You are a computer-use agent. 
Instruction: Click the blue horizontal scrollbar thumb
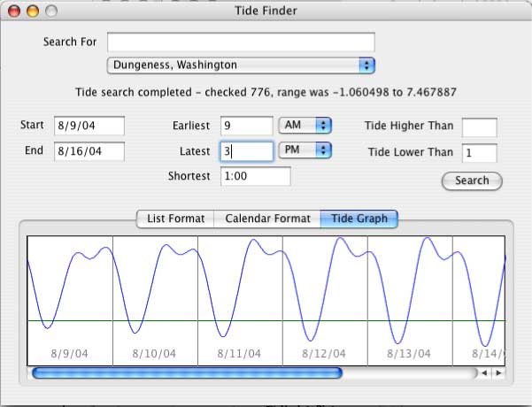click(x=186, y=373)
